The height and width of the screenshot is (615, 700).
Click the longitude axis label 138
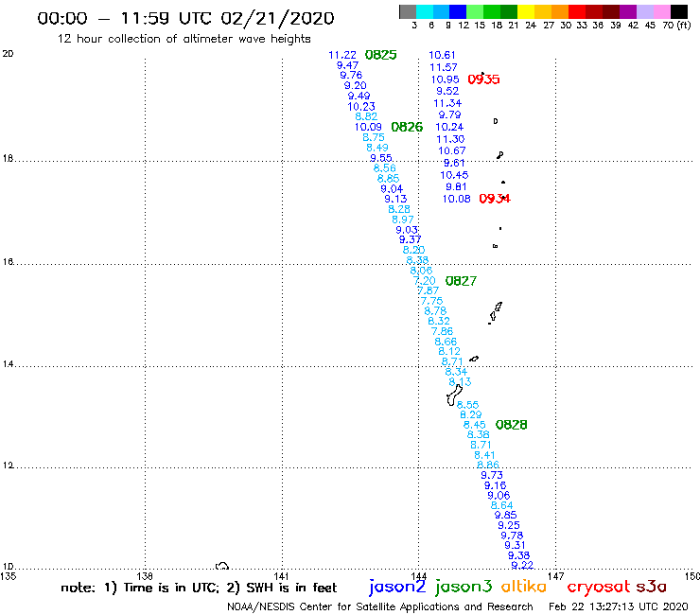pos(144,576)
